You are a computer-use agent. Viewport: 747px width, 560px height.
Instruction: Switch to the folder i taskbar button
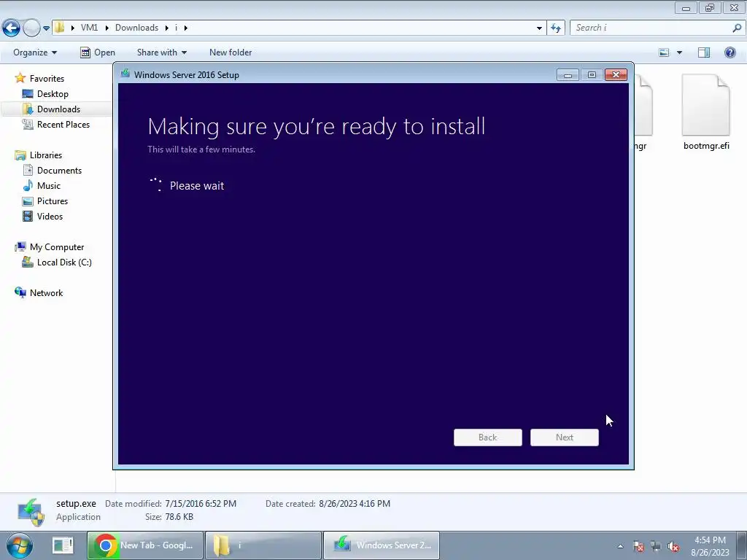(263, 545)
